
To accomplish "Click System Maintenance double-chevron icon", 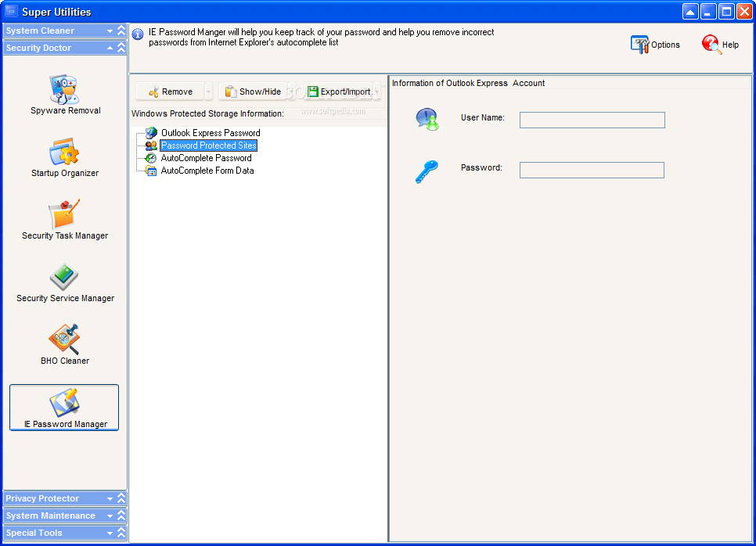I will [121, 515].
